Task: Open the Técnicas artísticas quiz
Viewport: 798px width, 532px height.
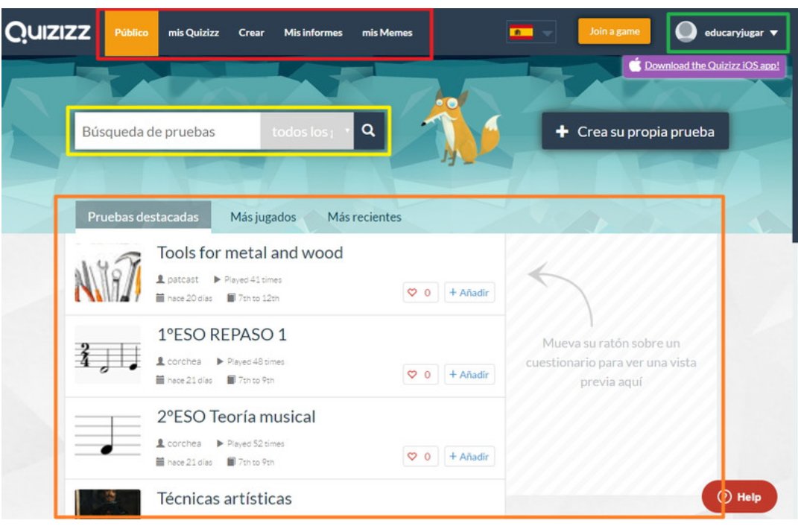Action: click(x=224, y=498)
